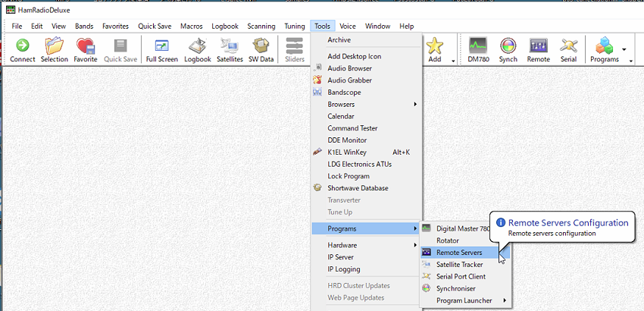Image resolution: width=644 pixels, height=311 pixels.
Task: Click the Quick Save toolbar icon
Action: 120,50
